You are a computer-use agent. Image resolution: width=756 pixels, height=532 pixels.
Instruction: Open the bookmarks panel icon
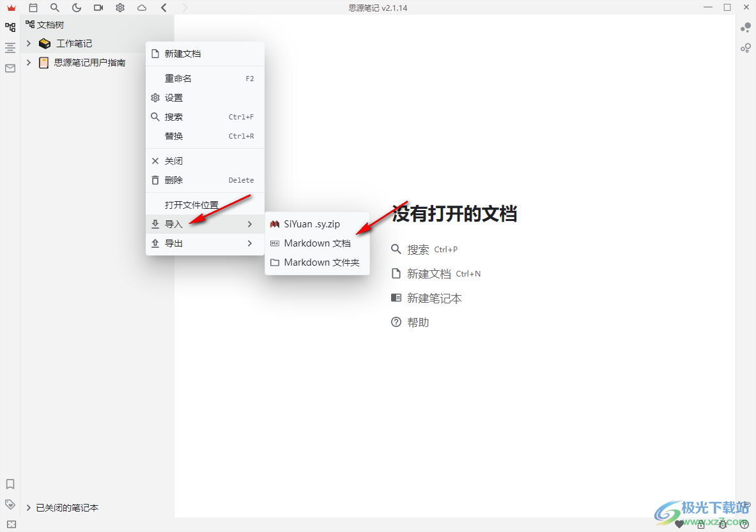pos(10,484)
